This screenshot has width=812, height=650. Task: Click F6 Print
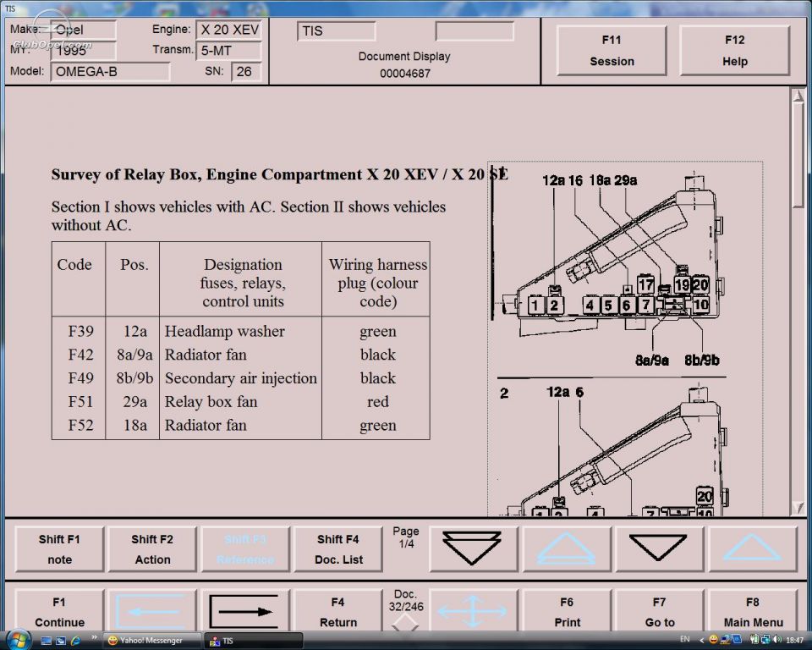tap(567, 611)
